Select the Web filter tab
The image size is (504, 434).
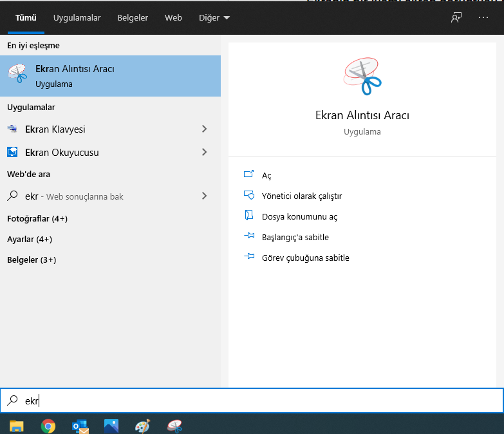(x=173, y=17)
